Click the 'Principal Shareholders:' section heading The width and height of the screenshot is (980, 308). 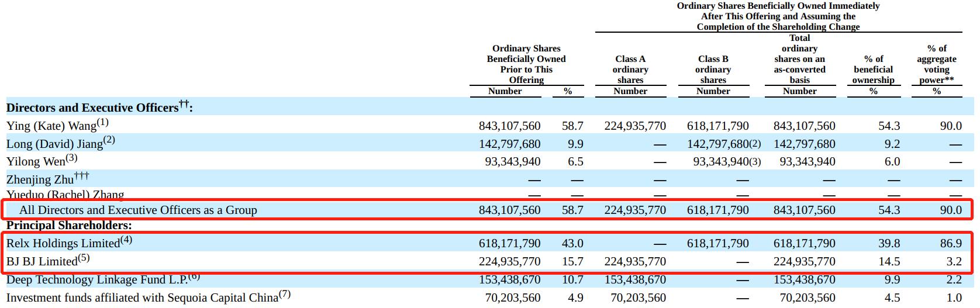[x=69, y=226]
